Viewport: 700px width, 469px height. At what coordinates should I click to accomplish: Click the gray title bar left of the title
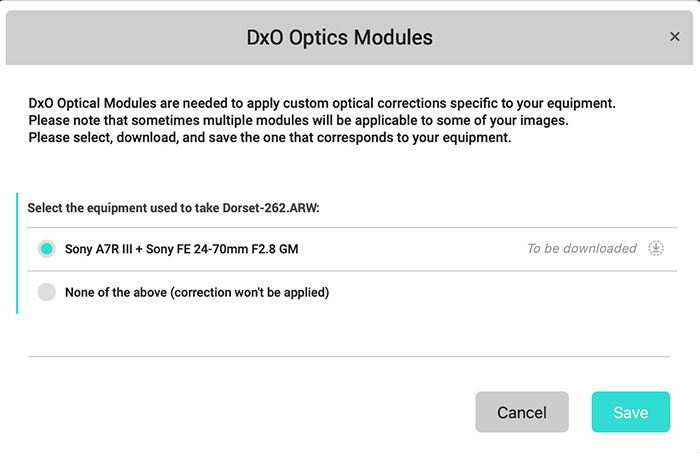pyautogui.click(x=120, y=38)
